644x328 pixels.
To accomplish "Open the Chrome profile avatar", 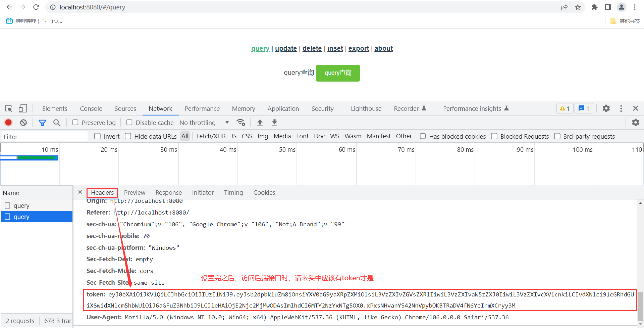I will tap(622, 7).
